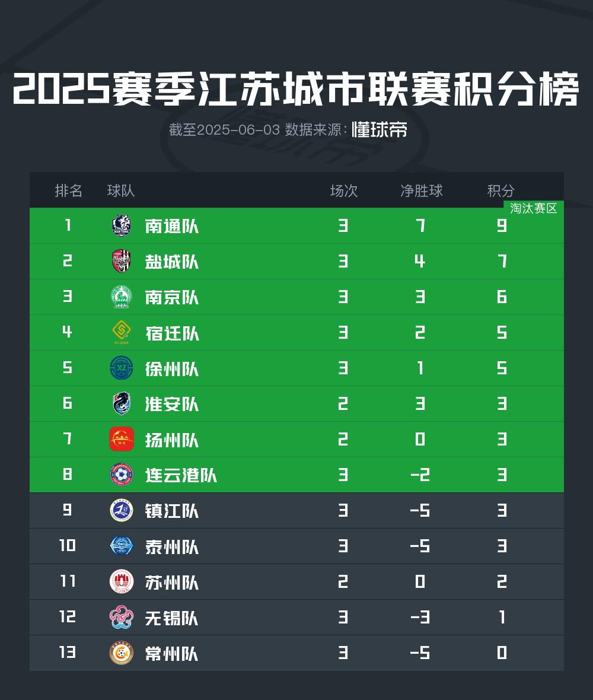This screenshot has height=700, width=593.
Task: Click the Yancheng team (盐城队) crest icon
Action: (122, 261)
